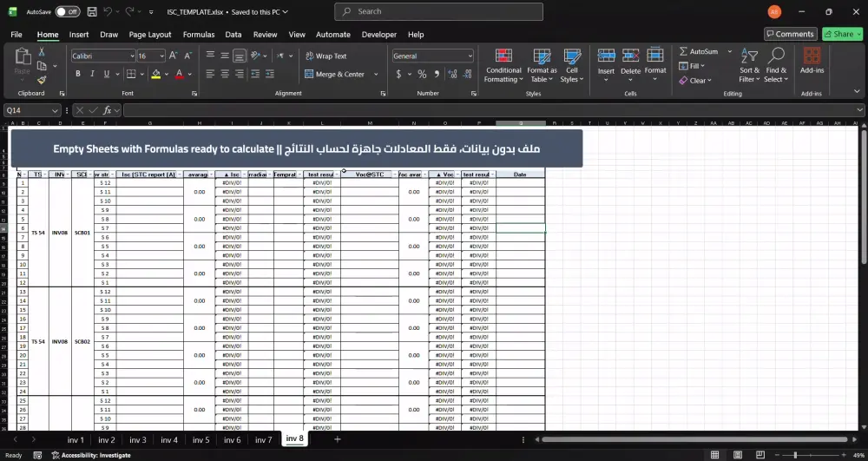Toggle bold formatting

[78, 74]
